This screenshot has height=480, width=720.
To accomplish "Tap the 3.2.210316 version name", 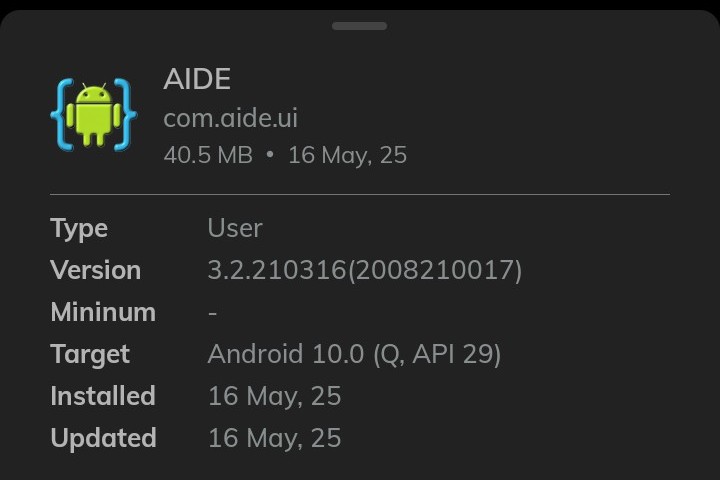I will [276, 270].
